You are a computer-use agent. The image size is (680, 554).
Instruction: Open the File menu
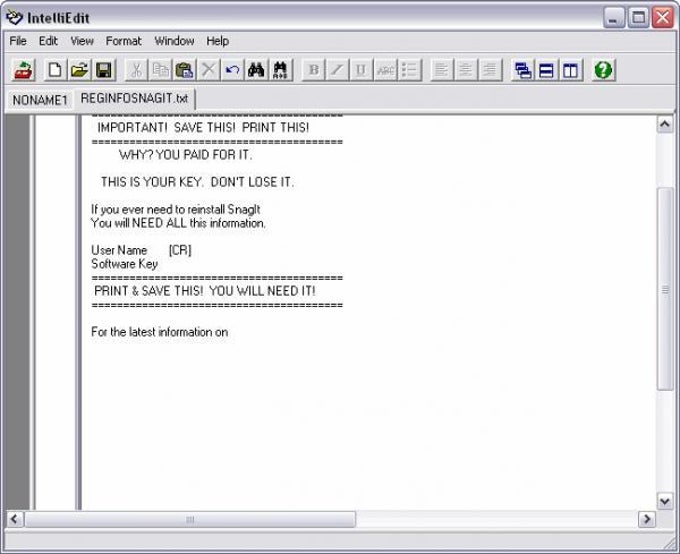(x=18, y=41)
